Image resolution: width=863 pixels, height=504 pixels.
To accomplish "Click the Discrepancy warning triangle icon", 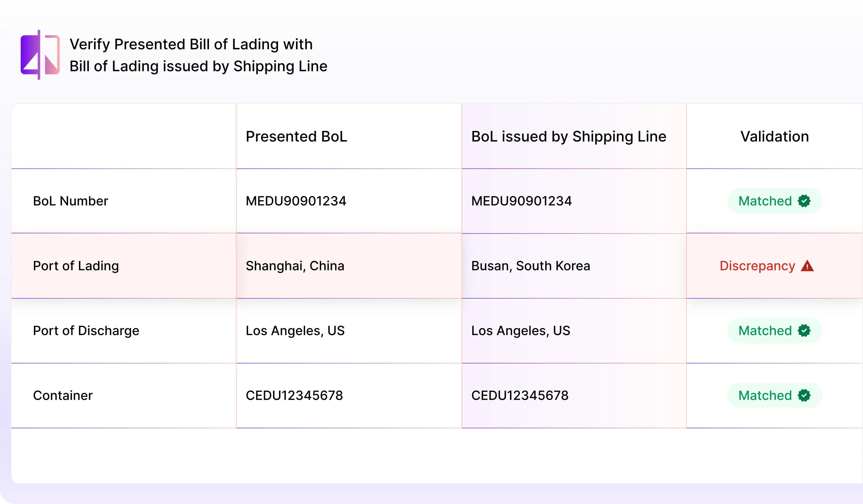I will [x=807, y=266].
